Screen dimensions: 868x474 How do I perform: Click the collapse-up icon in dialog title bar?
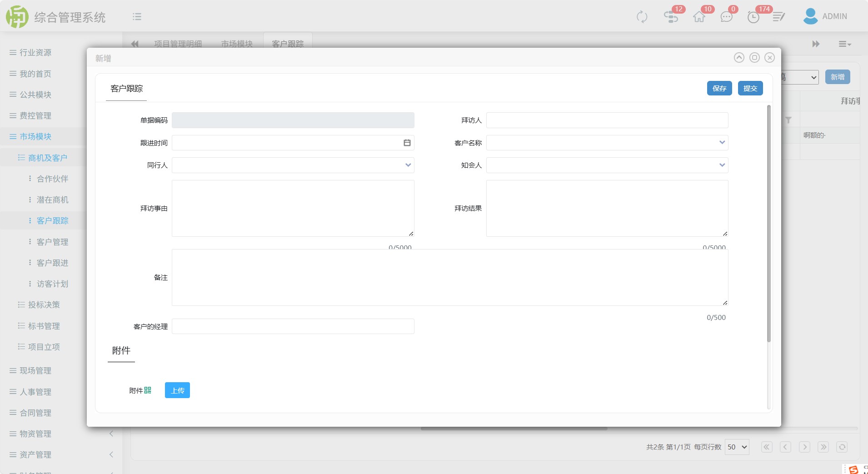click(x=739, y=58)
